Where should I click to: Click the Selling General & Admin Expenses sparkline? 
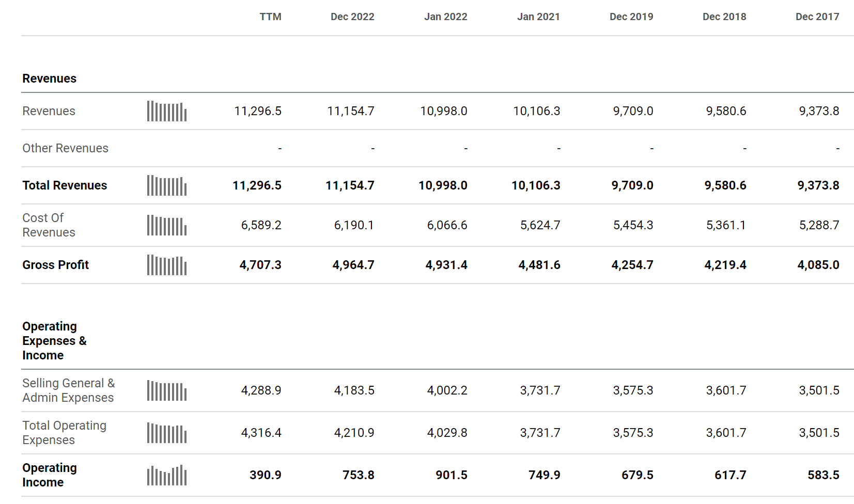tap(166, 391)
